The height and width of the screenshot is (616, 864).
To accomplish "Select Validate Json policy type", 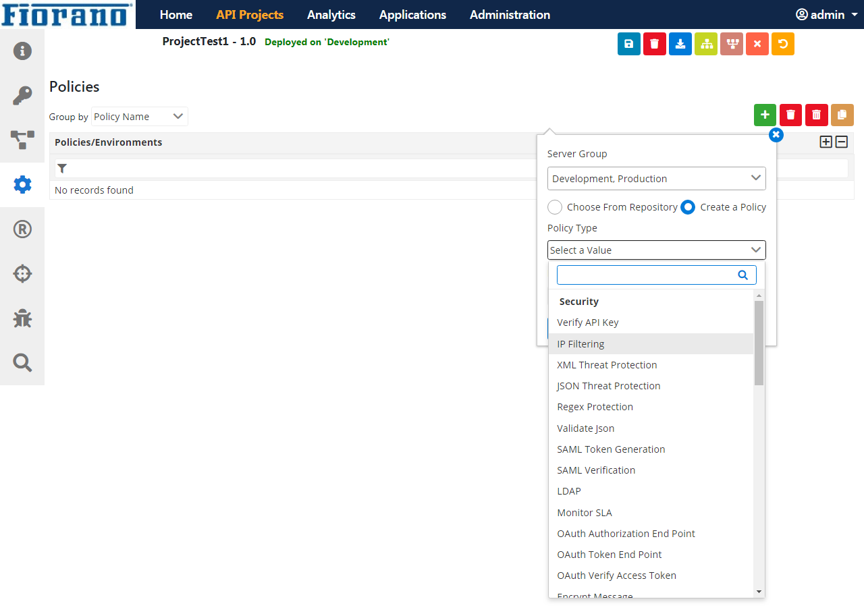I will pos(651,428).
